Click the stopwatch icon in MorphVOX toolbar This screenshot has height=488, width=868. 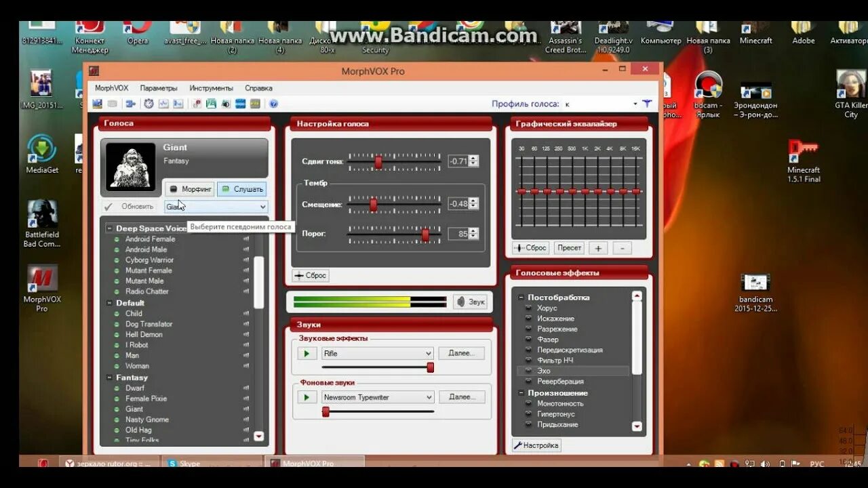(149, 104)
